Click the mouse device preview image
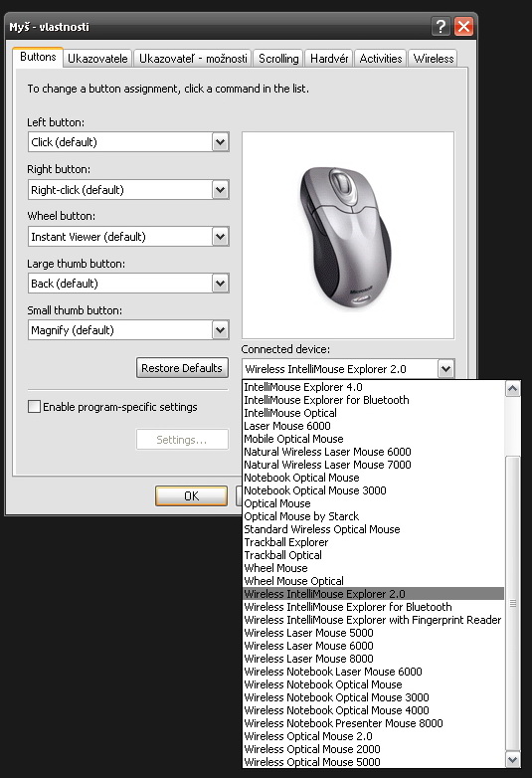 point(348,235)
